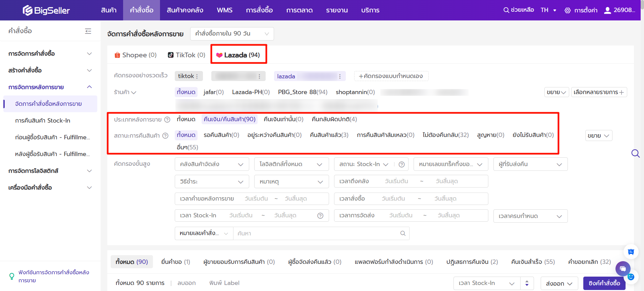Image resolution: width=644 pixels, height=291 pixels.
Task: Filter store by PBG_Store 88(94)
Action: click(x=303, y=92)
